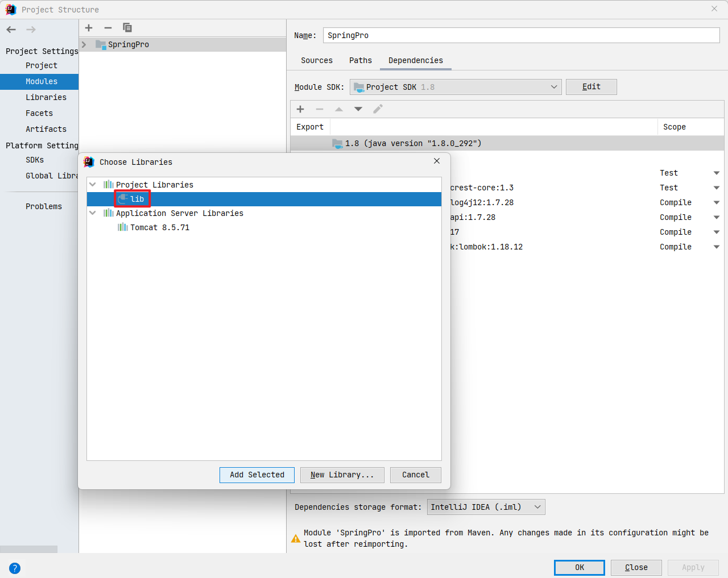Viewport: 728px width, 578px height.
Task: Select 1.8 java version dependency row
Action: tap(507, 143)
